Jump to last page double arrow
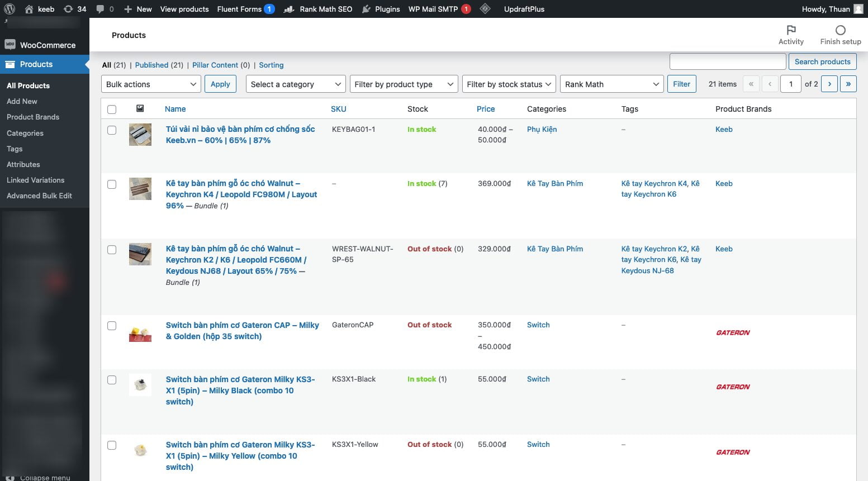Image resolution: width=868 pixels, height=481 pixels. (x=848, y=84)
